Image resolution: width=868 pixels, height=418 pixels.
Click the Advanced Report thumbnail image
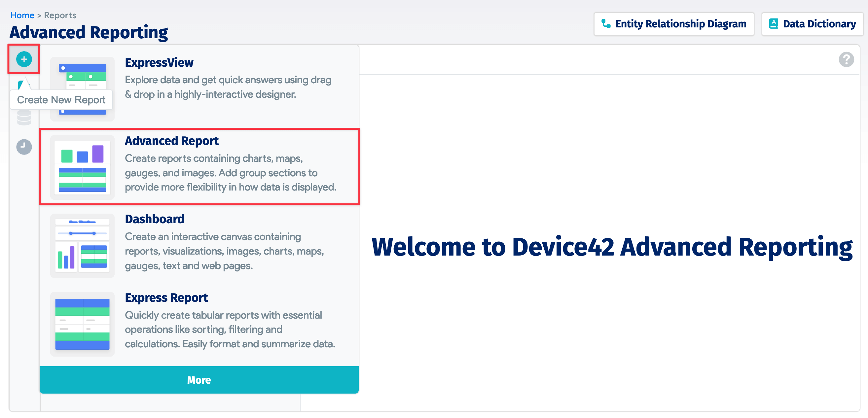coord(82,167)
